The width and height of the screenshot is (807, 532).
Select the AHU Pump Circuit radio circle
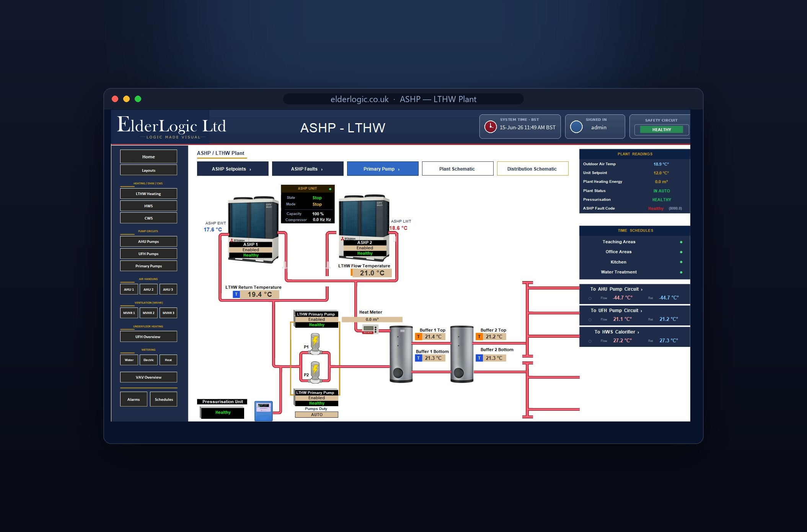coord(590,298)
